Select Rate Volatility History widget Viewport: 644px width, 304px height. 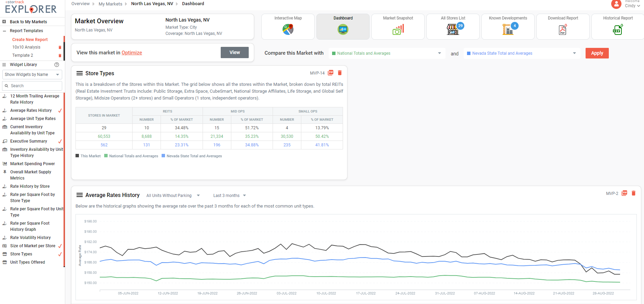(x=30, y=238)
